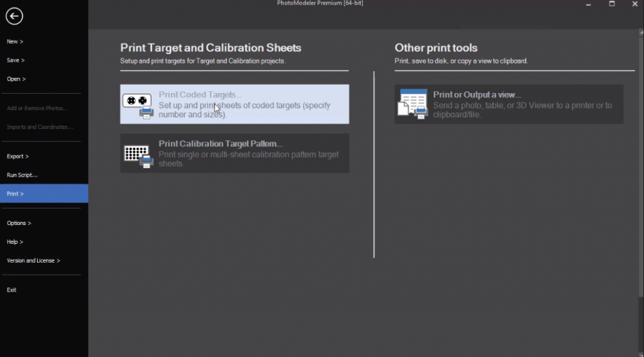This screenshot has height=357, width=644.
Task: Select Add or Remove Photos... entry
Action: pos(37,108)
